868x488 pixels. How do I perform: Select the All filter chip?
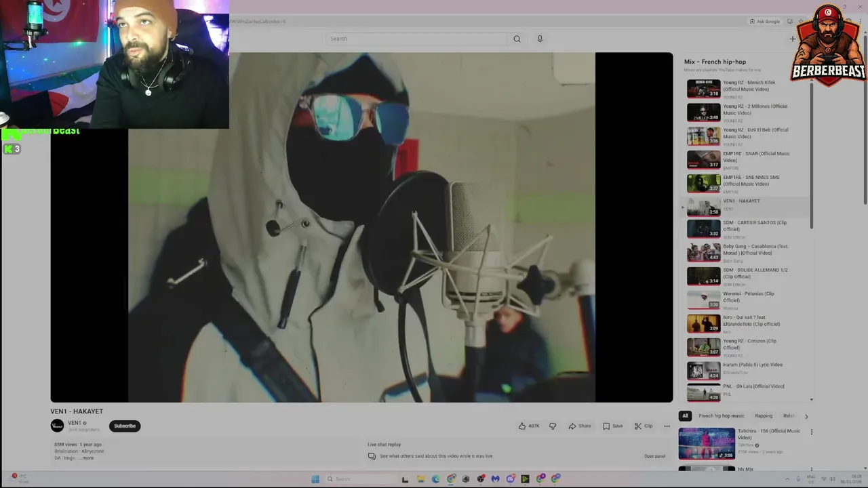pyautogui.click(x=685, y=416)
